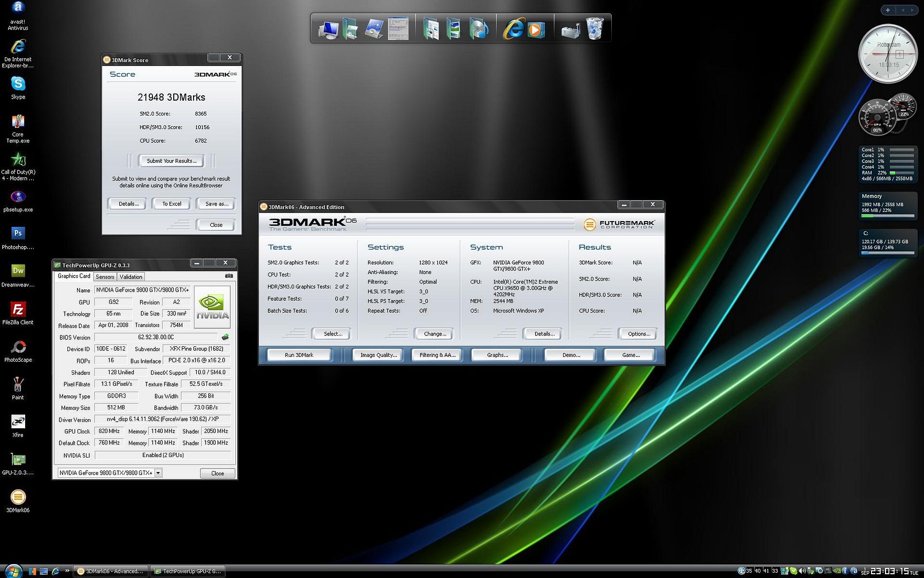
Task: Click Graphs button
Action: [497, 355]
